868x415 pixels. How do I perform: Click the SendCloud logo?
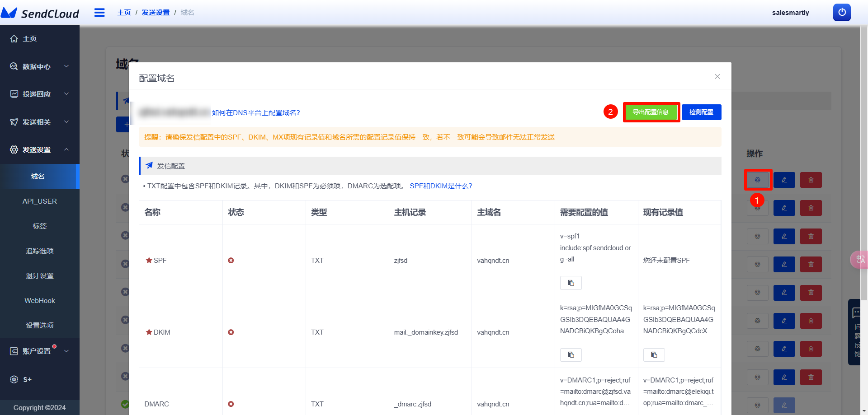(41, 13)
